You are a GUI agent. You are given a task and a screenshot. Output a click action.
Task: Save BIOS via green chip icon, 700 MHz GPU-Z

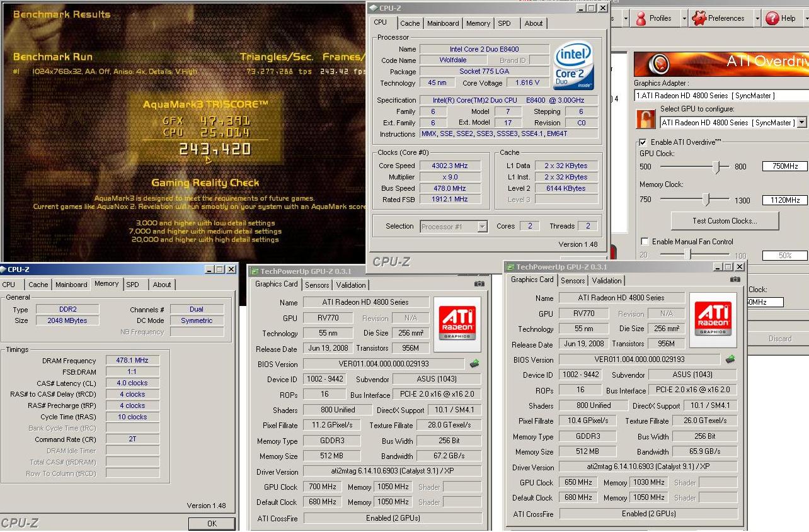(x=474, y=364)
